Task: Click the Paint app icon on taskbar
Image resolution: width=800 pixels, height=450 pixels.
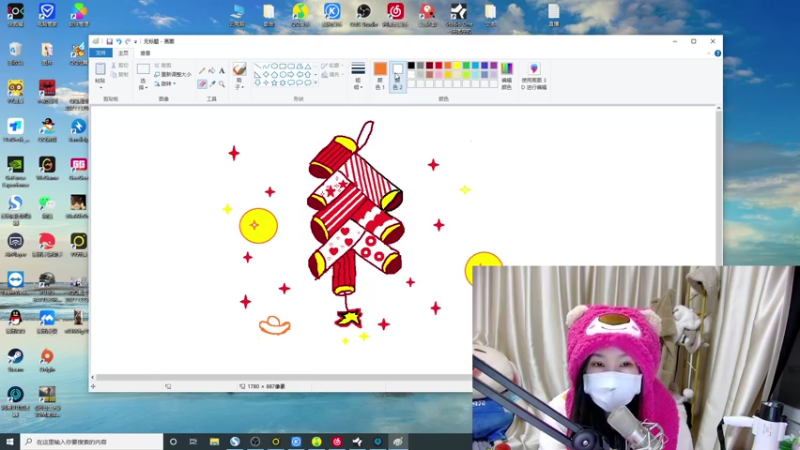Action: [x=398, y=442]
